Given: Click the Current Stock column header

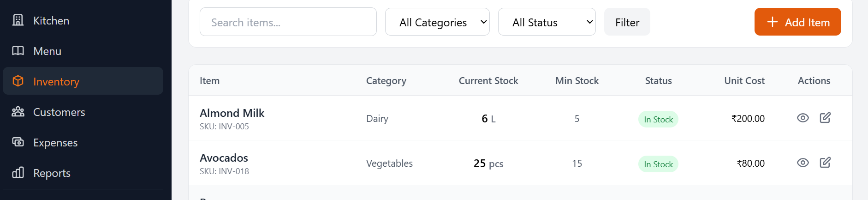Looking at the screenshot, I should click(x=488, y=81).
